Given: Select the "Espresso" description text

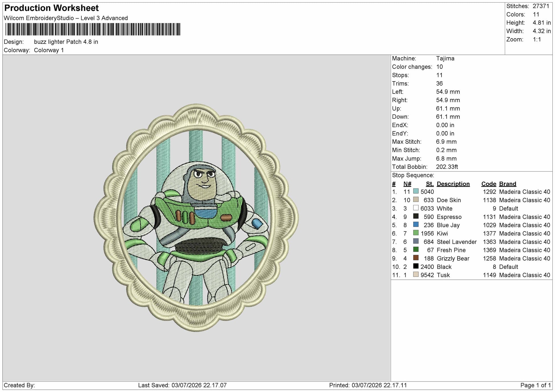Looking at the screenshot, I should [449, 217].
